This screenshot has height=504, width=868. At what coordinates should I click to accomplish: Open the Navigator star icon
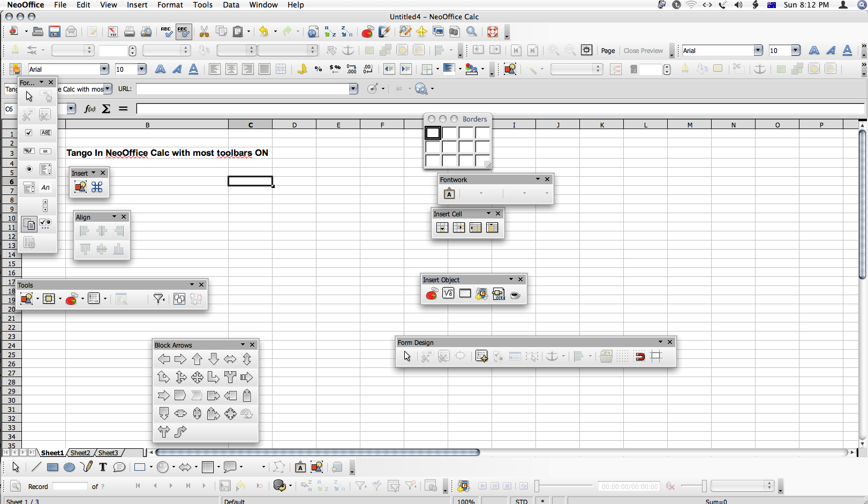point(421,32)
